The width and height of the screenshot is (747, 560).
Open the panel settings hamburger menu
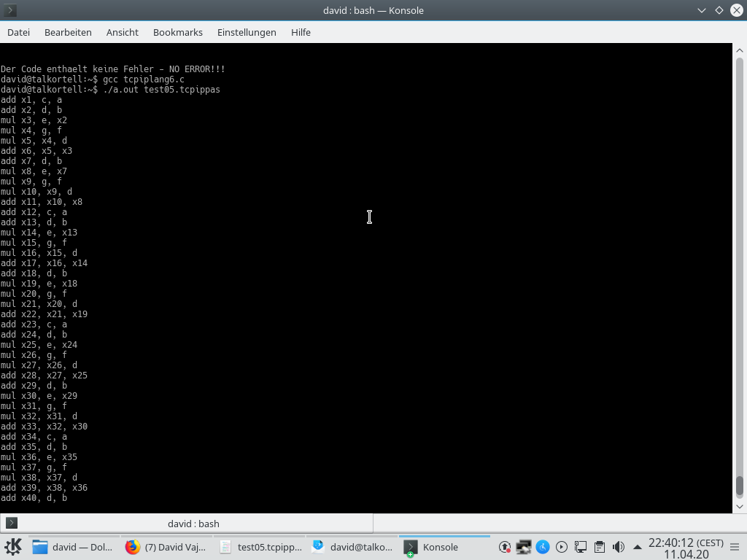coord(735,547)
